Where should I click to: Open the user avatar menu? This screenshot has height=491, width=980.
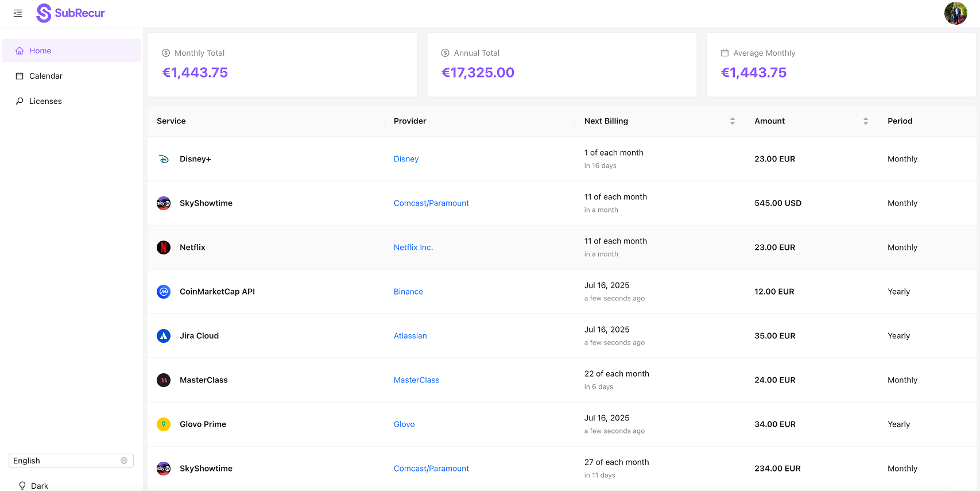coord(955,13)
